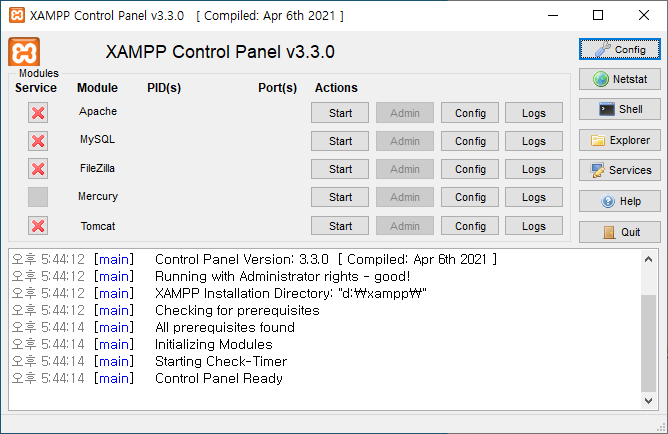Open the Mercury Logs menu
Screen dimensions: 668x434
click(x=534, y=197)
